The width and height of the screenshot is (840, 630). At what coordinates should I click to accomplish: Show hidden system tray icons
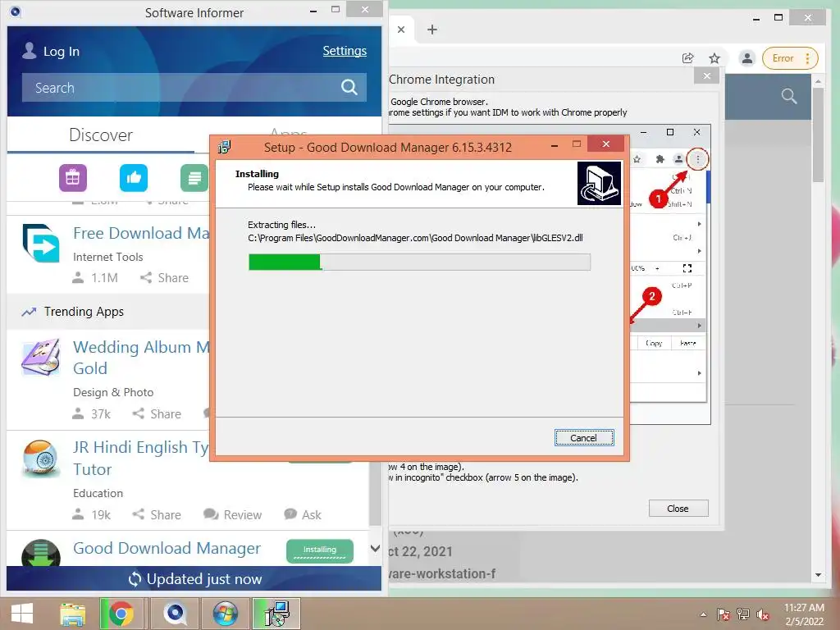703,614
